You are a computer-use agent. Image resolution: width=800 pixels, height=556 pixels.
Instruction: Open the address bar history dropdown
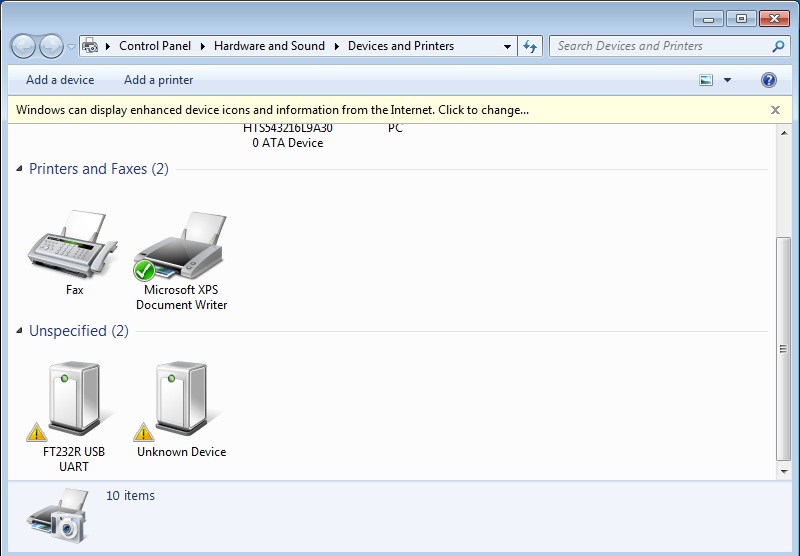(508, 46)
